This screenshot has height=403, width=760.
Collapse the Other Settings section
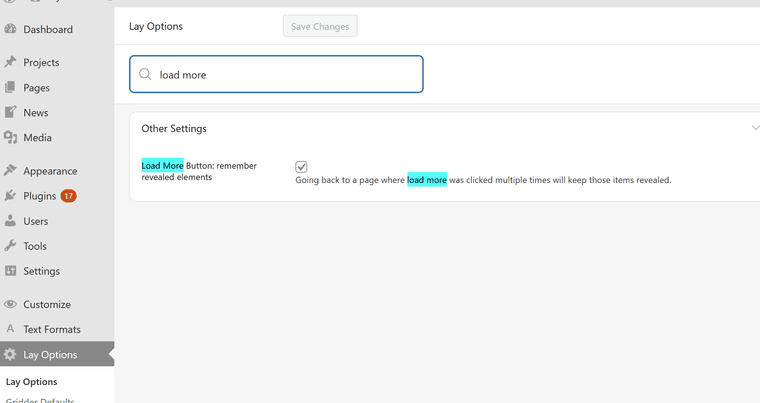coord(754,128)
